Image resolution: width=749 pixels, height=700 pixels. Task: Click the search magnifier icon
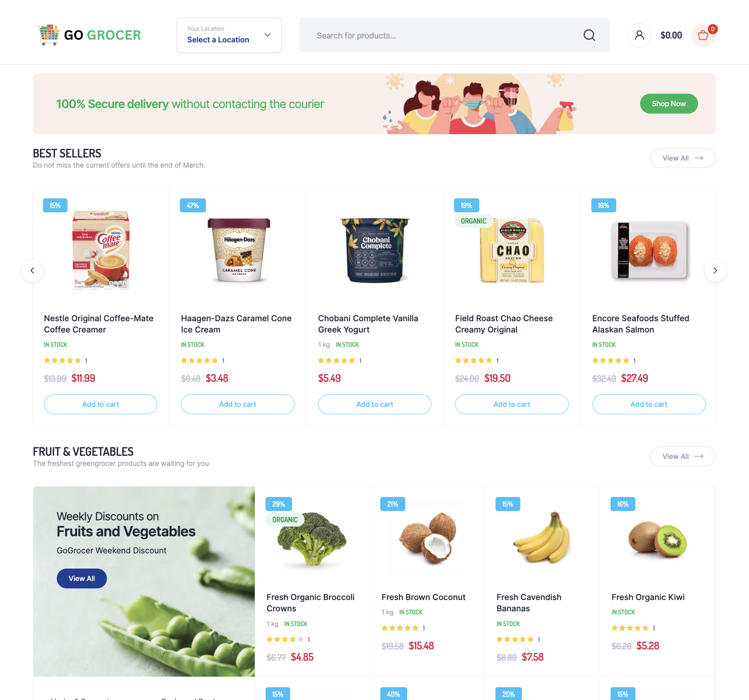point(589,35)
